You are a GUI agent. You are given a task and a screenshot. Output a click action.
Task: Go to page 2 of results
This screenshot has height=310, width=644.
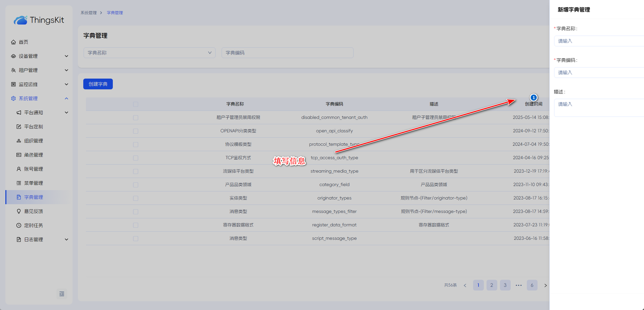coord(492,285)
